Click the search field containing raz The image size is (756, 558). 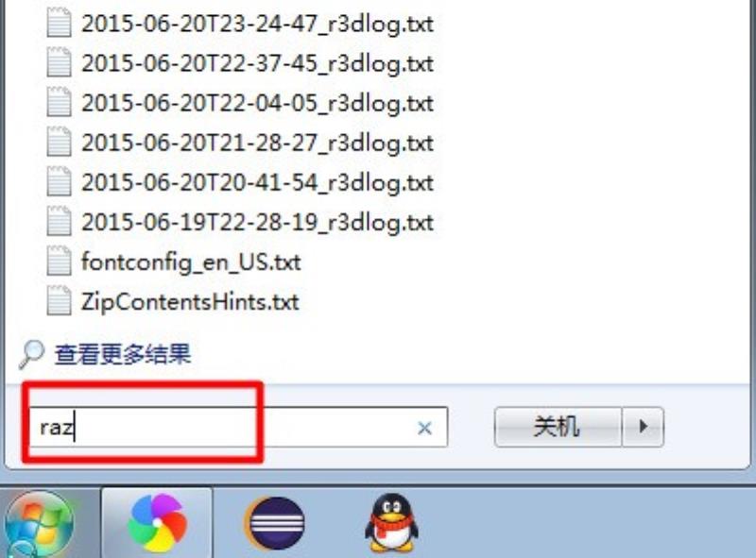(238, 428)
